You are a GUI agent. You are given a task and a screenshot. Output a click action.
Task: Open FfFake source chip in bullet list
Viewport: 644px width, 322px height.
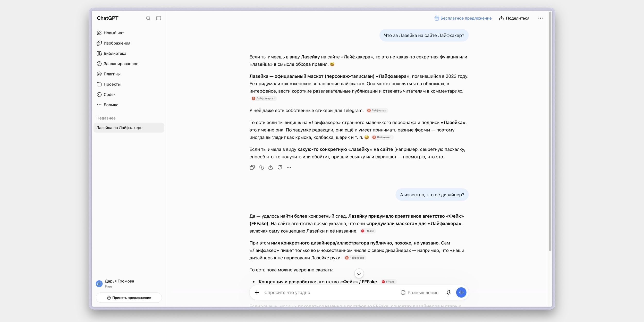point(388,282)
